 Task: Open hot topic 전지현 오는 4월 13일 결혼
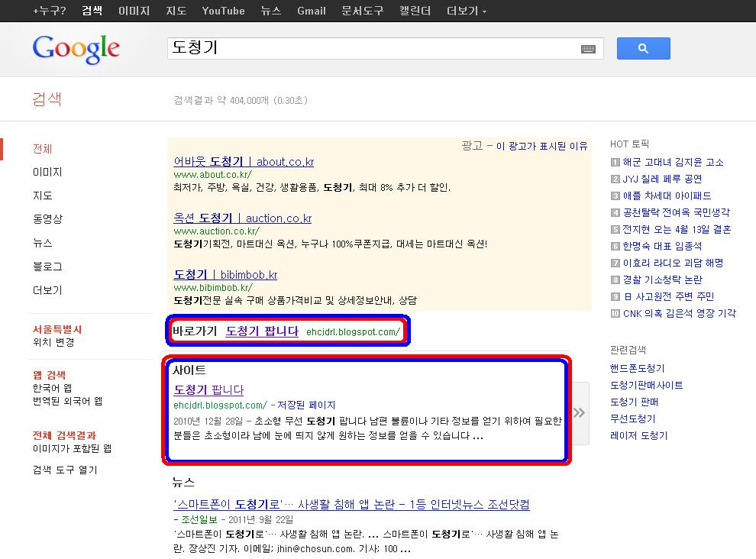[677, 229]
